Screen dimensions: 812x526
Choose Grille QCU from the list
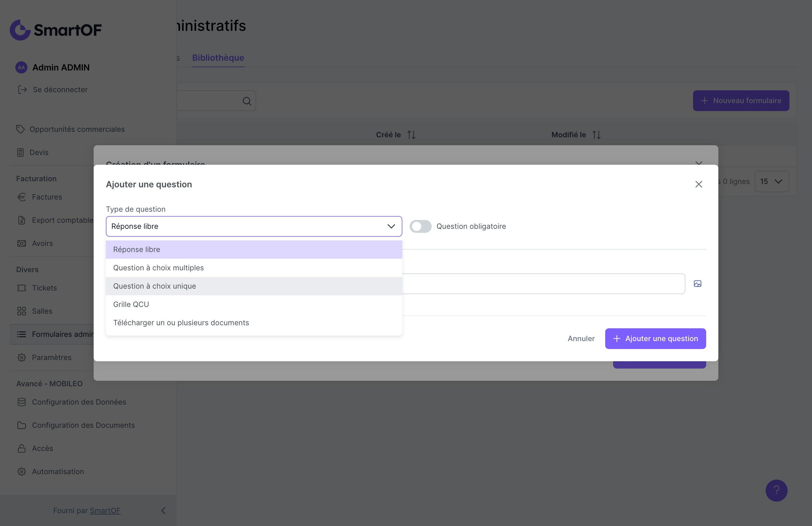(x=131, y=304)
